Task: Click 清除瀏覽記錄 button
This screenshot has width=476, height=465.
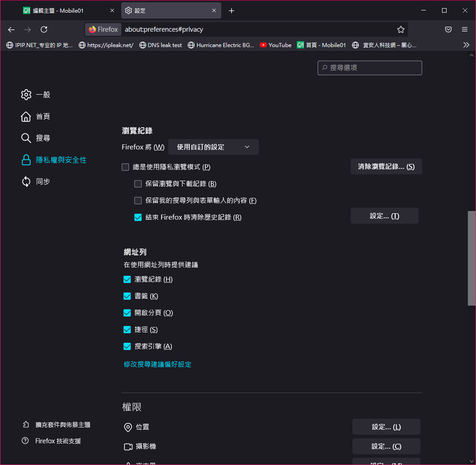Action: (x=386, y=167)
